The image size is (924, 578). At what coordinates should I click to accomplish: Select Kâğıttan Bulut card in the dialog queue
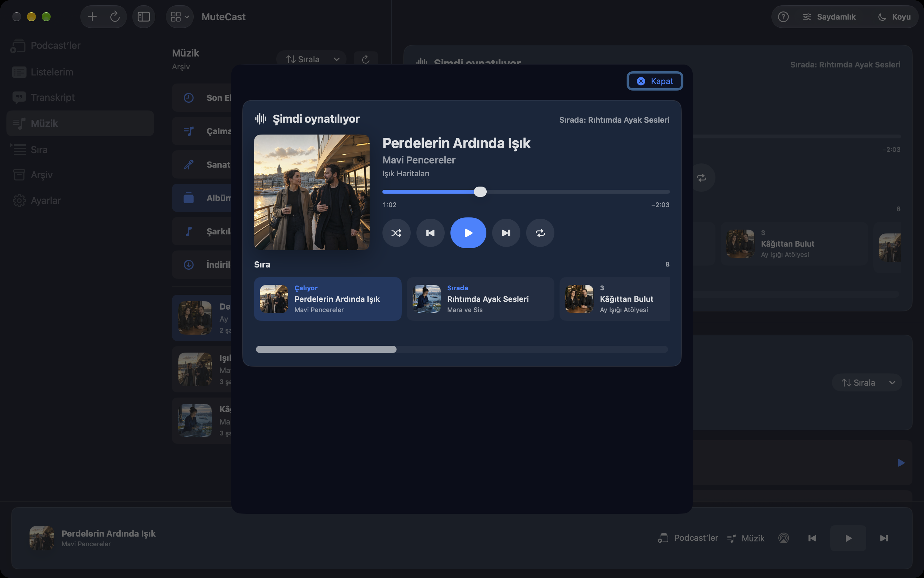(615, 299)
